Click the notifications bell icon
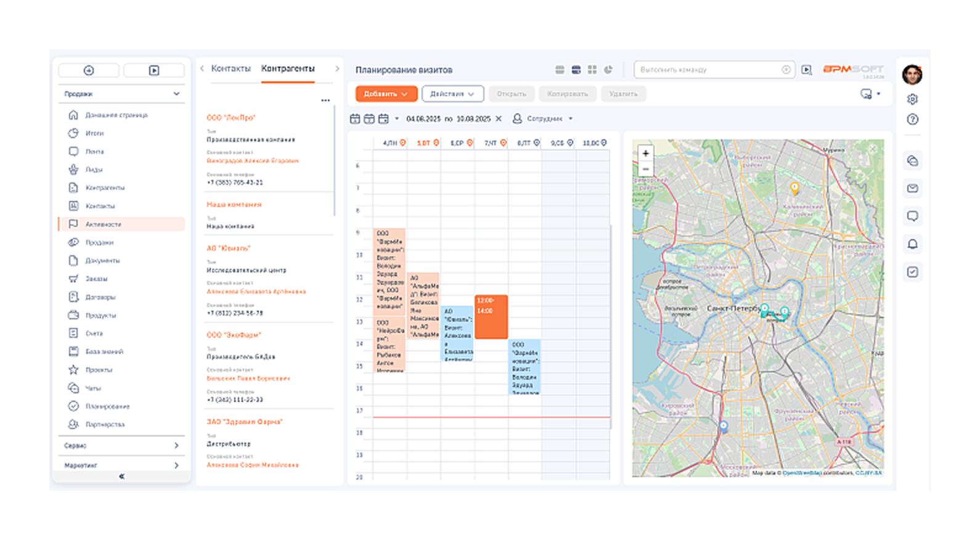Screen dimensions: 980x540 913,244
